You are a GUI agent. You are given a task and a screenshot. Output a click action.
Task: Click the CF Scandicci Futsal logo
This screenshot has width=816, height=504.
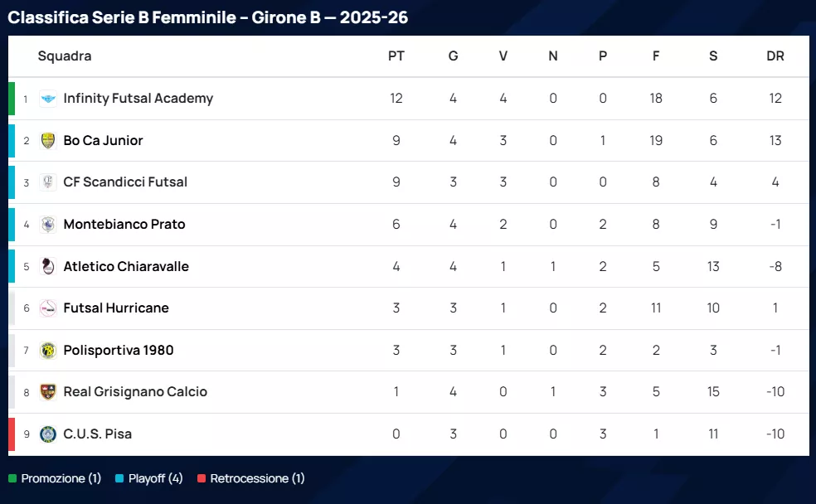click(x=48, y=182)
